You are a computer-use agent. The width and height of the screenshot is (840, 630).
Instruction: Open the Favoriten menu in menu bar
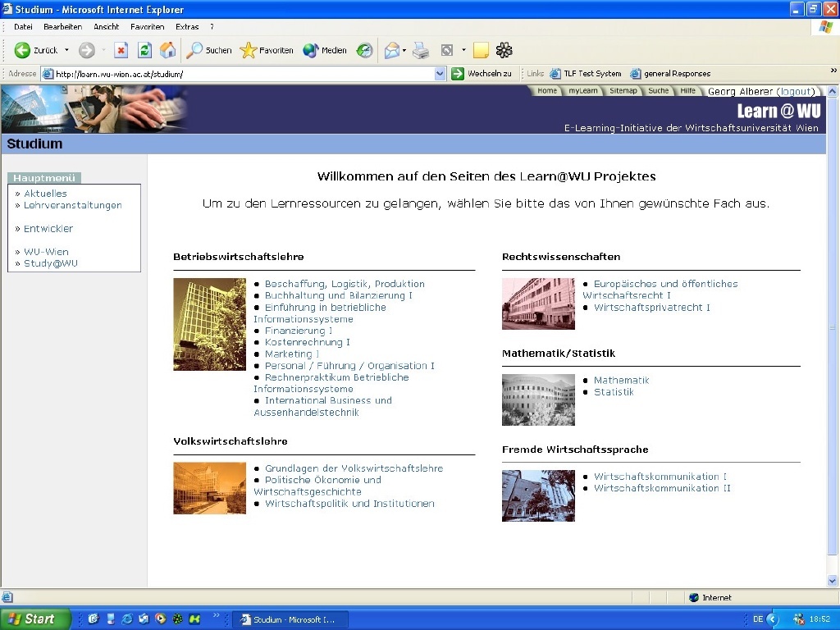(147, 27)
